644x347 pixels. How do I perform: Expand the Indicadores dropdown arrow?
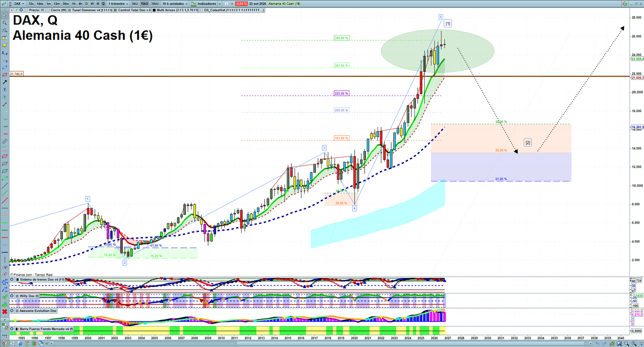point(220,4)
